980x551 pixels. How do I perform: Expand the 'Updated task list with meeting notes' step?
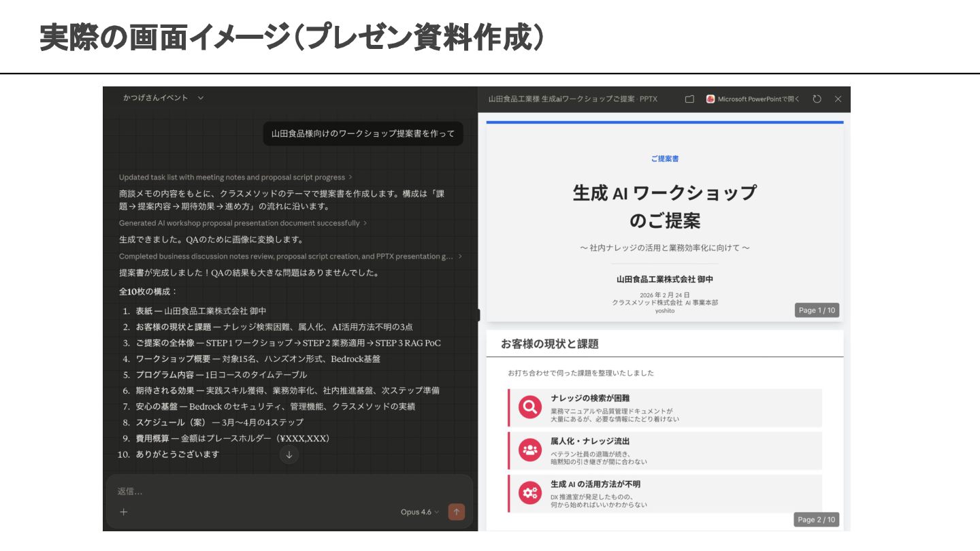click(x=235, y=178)
